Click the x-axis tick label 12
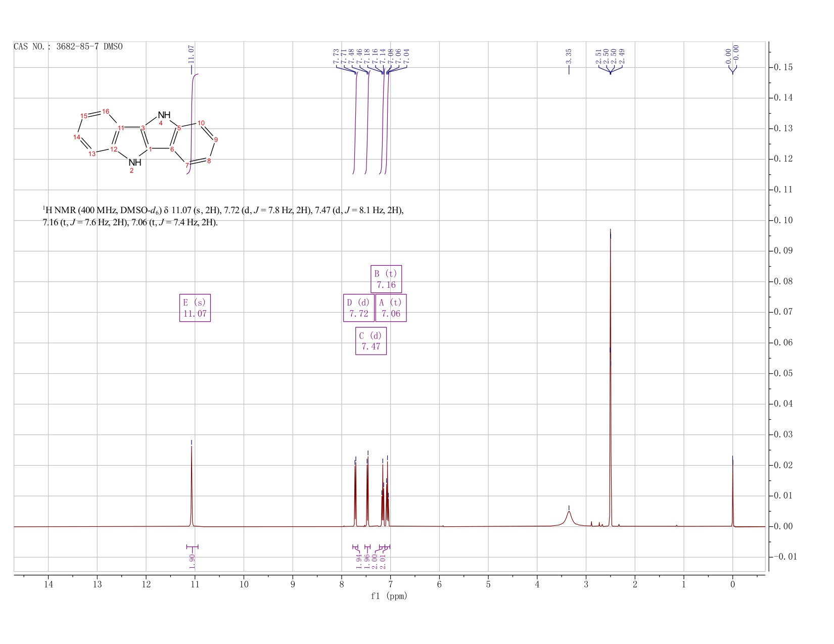The height and width of the screenshot is (644, 834). click(x=146, y=584)
